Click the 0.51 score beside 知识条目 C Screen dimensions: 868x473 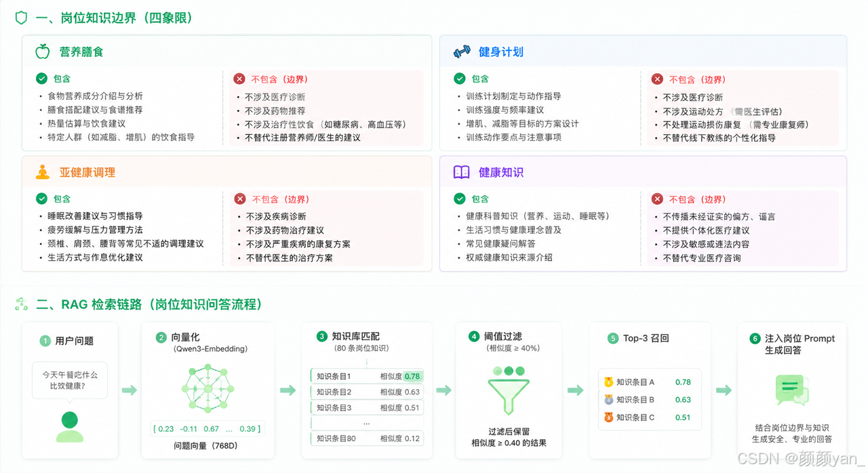coord(683,417)
